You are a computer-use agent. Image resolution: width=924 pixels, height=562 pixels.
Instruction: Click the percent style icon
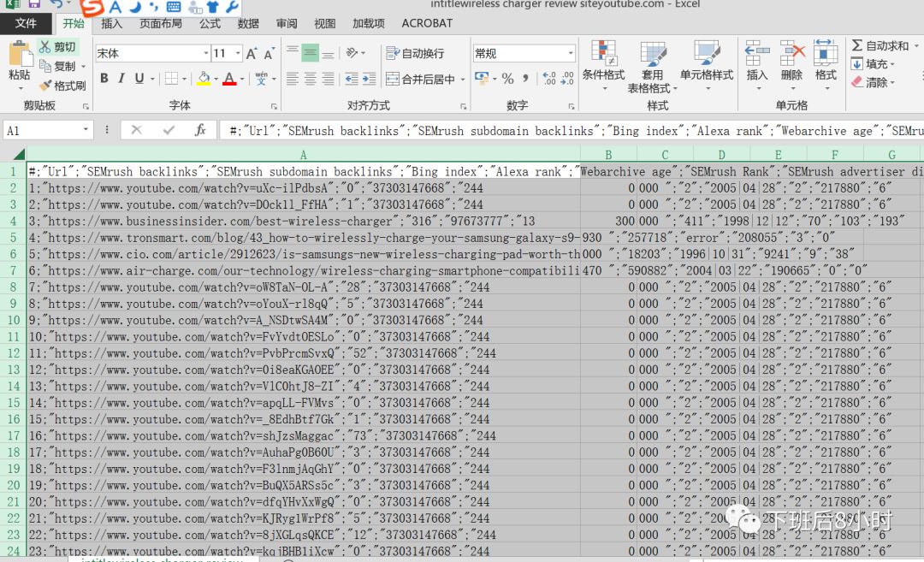tap(507, 79)
